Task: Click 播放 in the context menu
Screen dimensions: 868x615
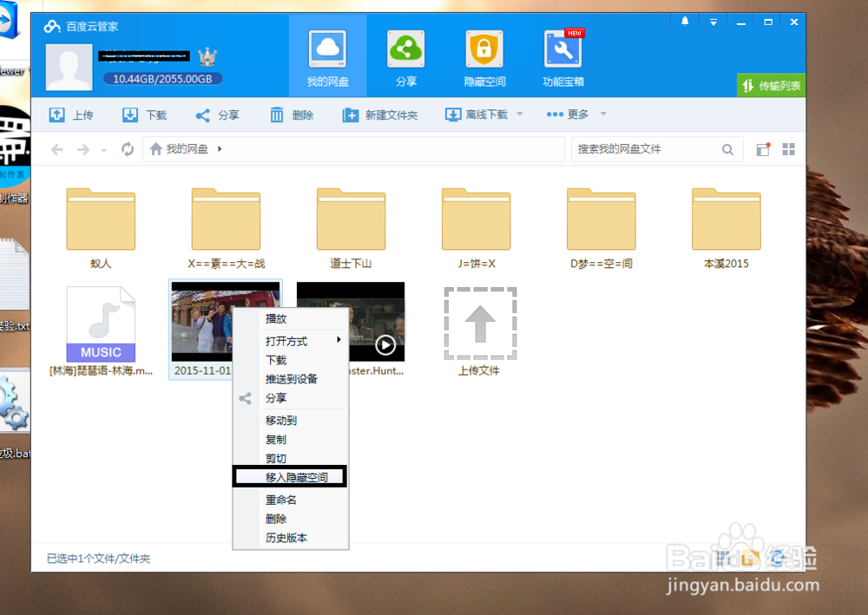Action: 275,318
